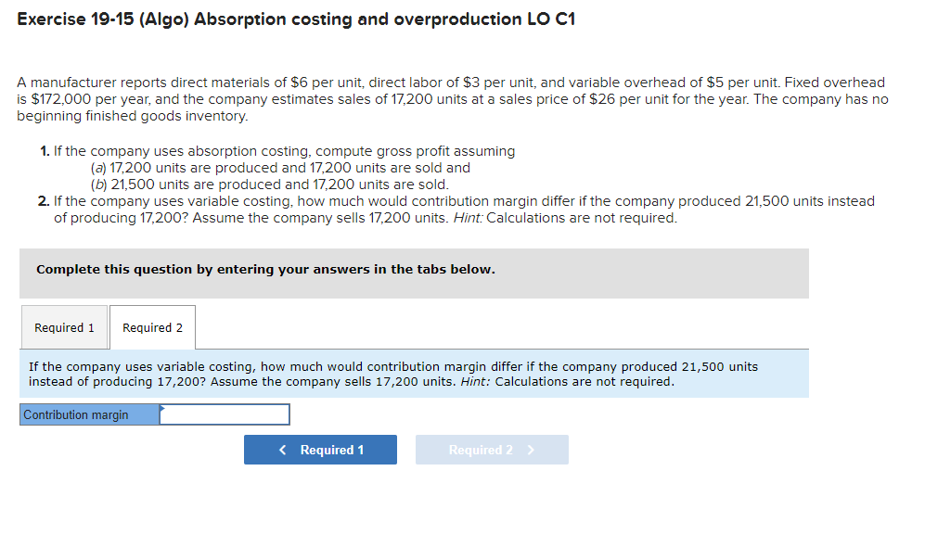Click inside the Contribution margin input box

click(225, 414)
